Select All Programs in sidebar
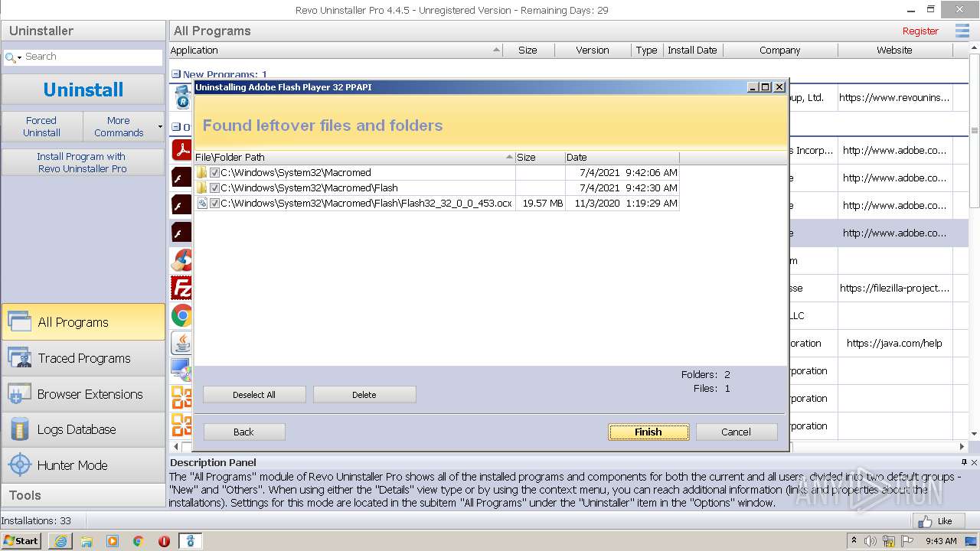 [x=83, y=322]
